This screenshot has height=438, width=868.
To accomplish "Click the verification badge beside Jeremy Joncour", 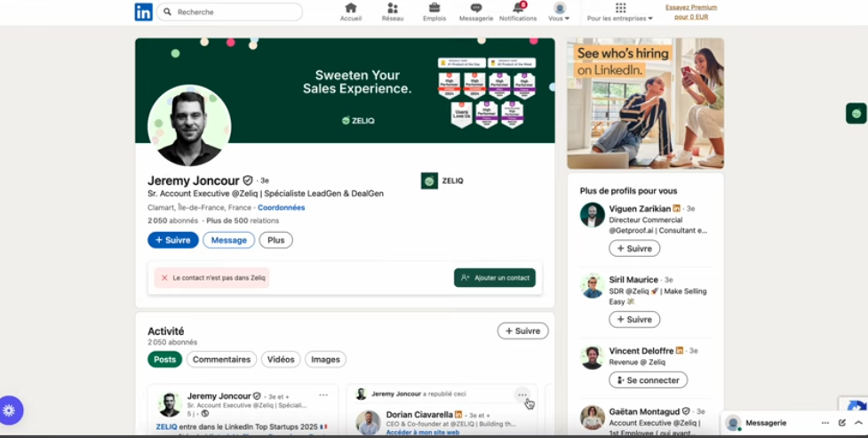I will (248, 180).
